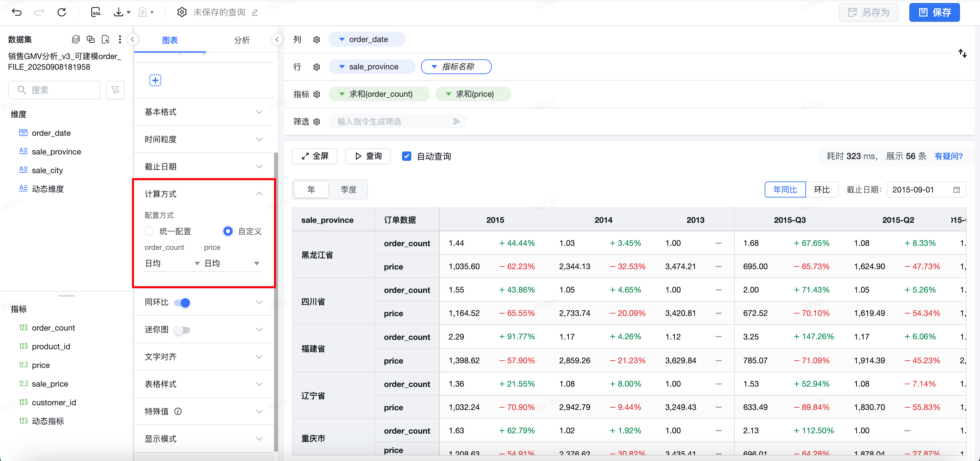Click the add chart dashed plus icon

155,80
